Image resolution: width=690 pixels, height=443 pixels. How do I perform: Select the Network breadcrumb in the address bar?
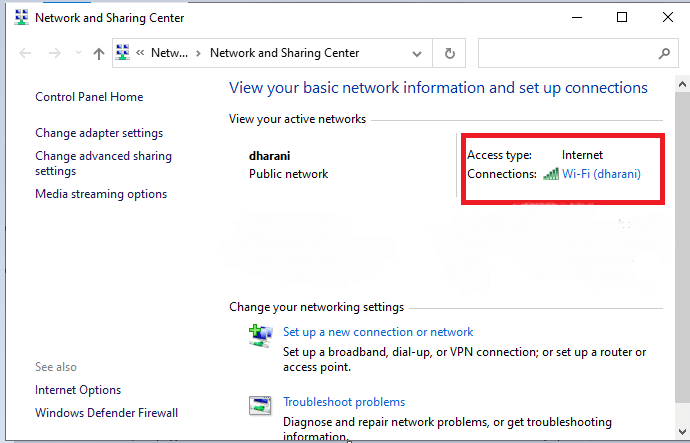169,53
